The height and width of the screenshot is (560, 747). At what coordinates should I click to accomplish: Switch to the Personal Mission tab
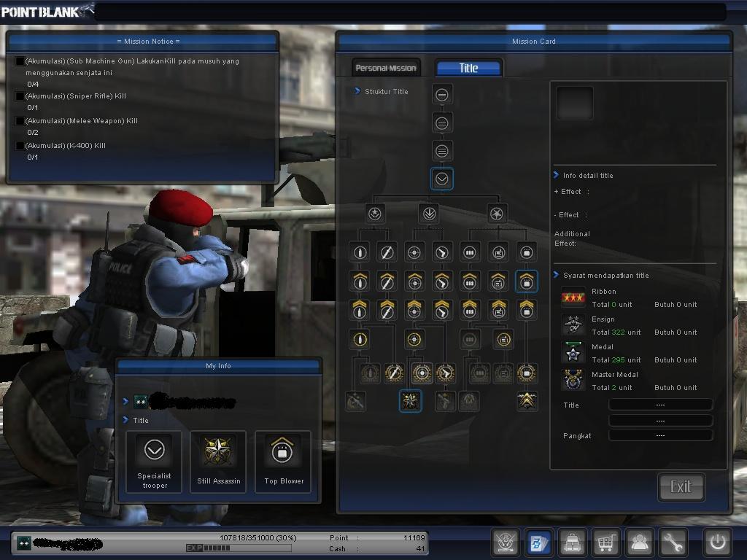pos(386,68)
